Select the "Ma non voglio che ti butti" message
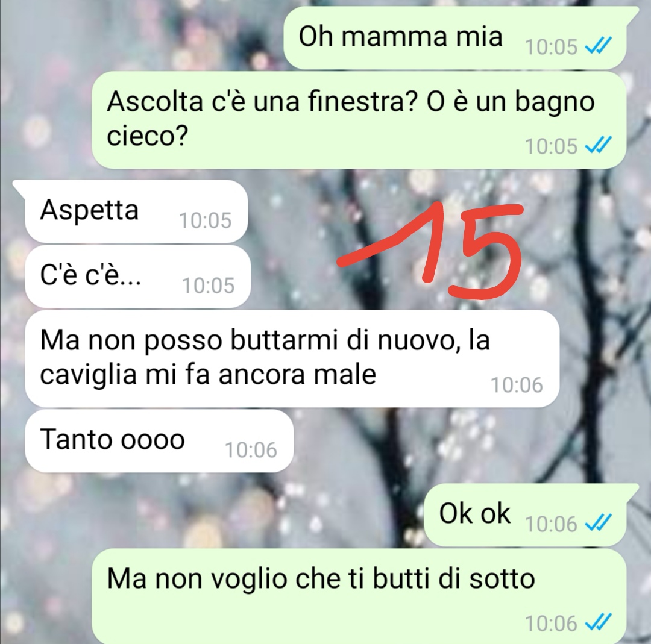 click(359, 596)
